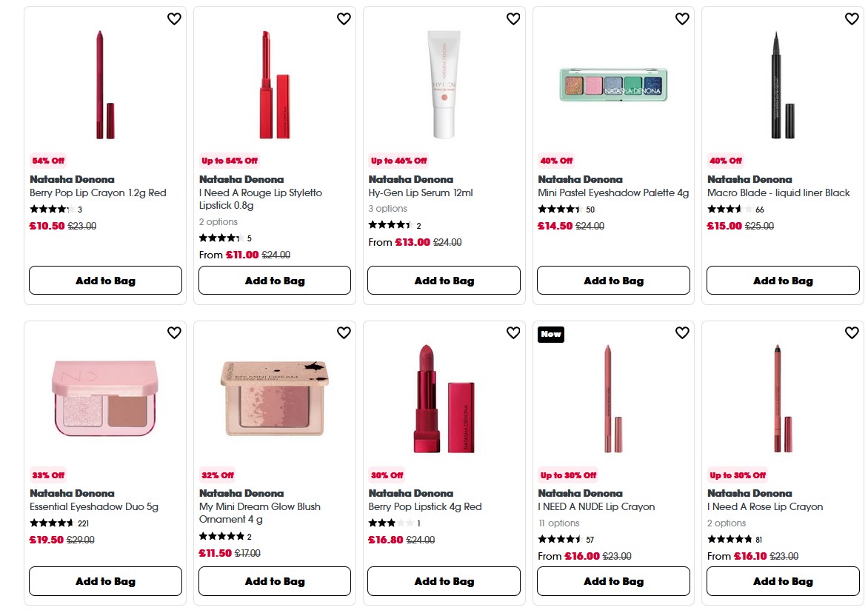The width and height of the screenshot is (868, 613).
Task: Toggle the wishlist heart on I Need A Rose Lip Crayon
Action: pyautogui.click(x=852, y=333)
